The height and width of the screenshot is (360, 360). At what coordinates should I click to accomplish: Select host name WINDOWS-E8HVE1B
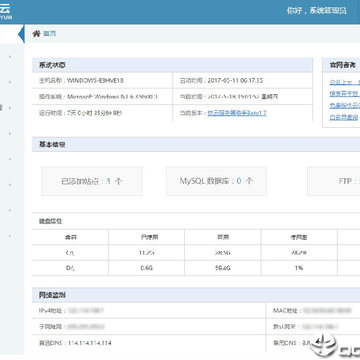click(x=95, y=81)
